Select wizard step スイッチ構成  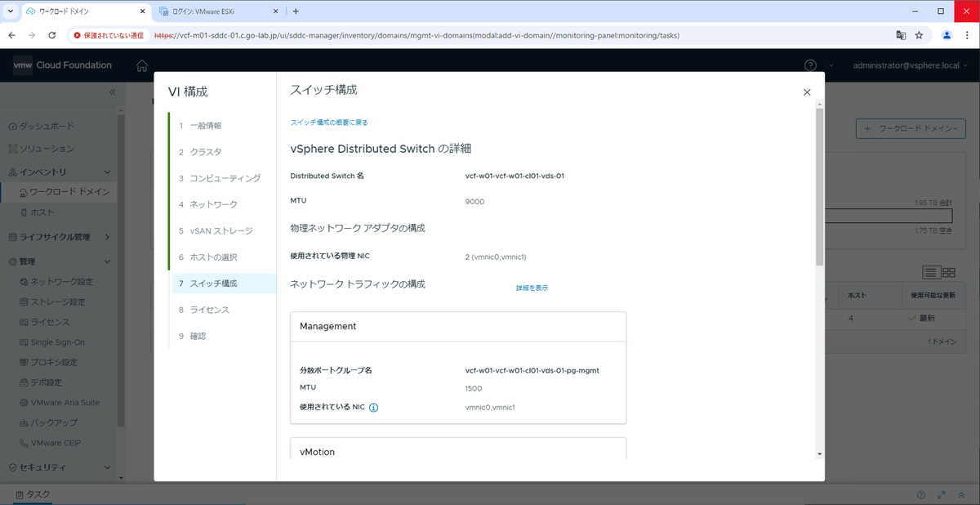222,284
